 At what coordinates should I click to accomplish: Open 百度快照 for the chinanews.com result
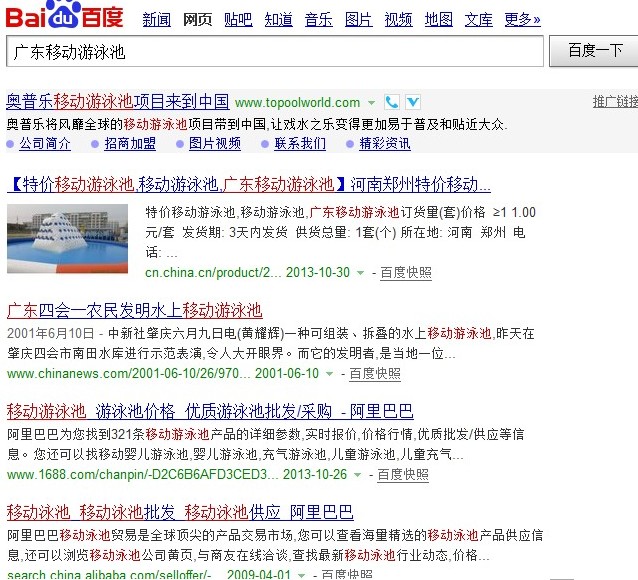375,374
